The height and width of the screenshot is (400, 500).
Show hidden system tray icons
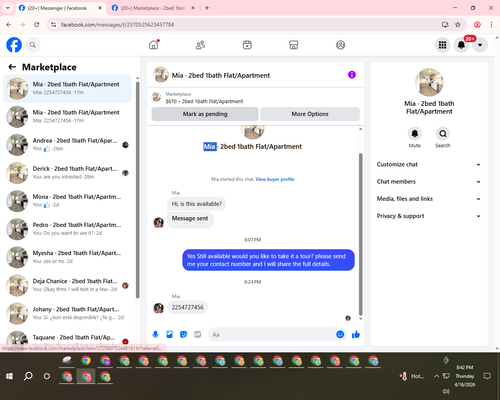coord(436,376)
